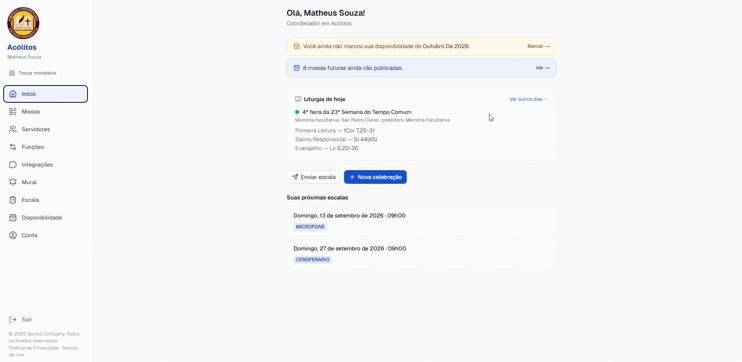
Task: Click paper plane icon on Enviar escala
Action: coord(295,177)
